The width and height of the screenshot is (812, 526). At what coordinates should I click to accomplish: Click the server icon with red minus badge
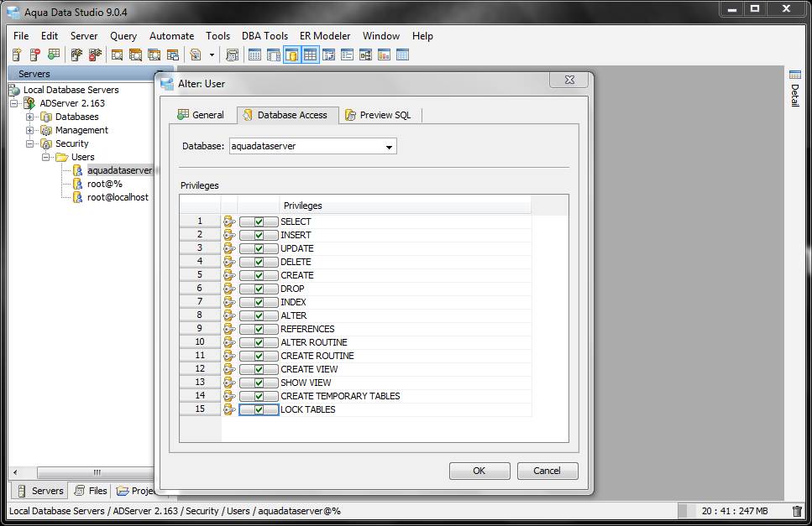34,55
